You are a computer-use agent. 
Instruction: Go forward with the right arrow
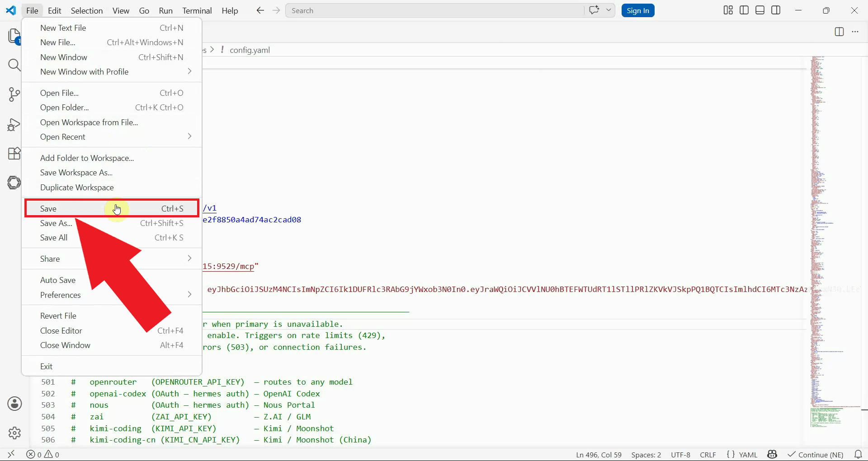click(x=276, y=10)
